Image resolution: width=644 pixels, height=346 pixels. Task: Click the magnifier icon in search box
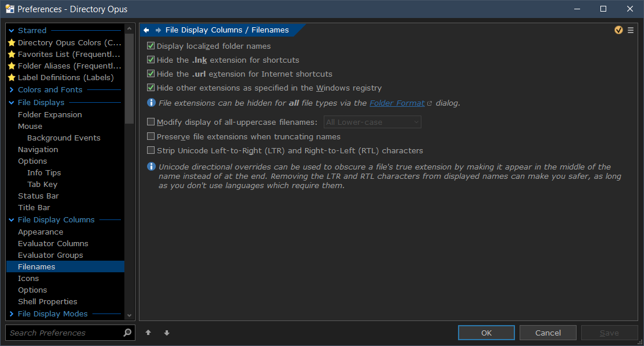click(127, 333)
